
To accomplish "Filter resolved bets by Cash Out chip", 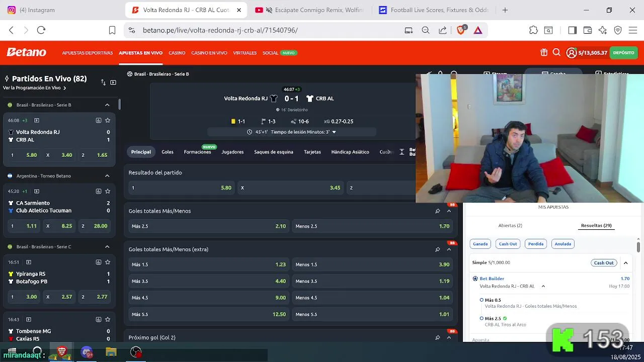I will [508, 244].
